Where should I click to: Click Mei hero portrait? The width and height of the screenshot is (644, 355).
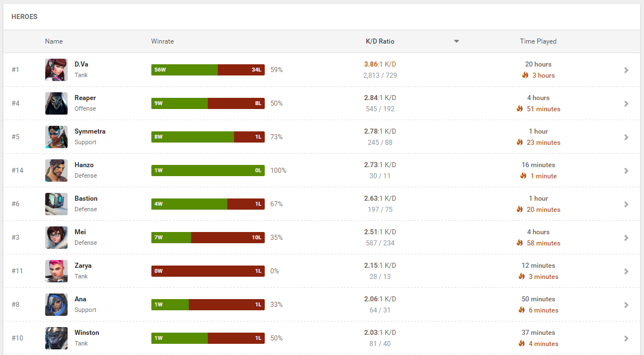coord(56,238)
